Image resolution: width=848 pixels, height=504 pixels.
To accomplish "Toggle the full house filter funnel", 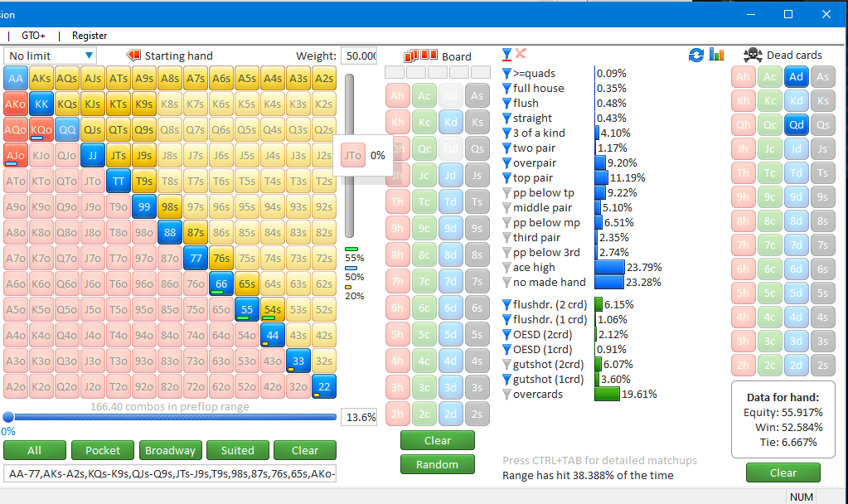I will point(506,88).
